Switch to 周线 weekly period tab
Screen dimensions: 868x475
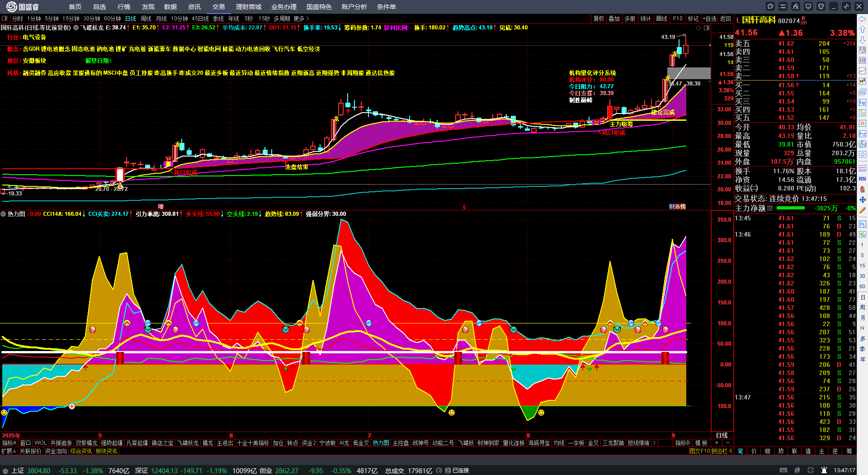coord(146,19)
